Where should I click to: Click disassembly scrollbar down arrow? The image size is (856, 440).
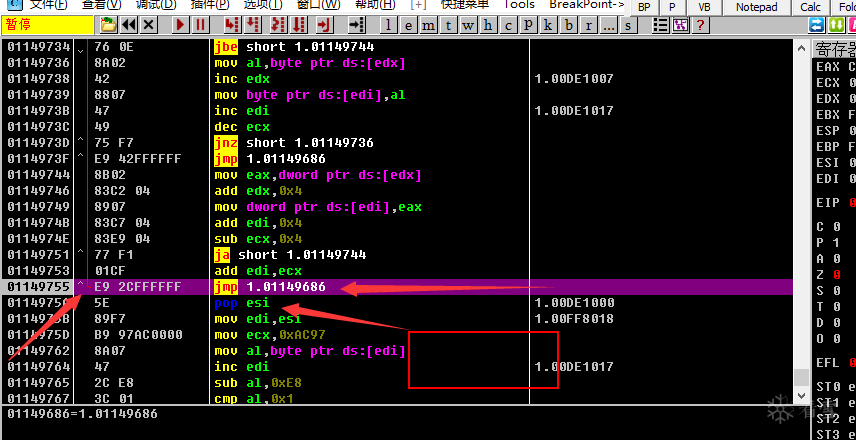click(801, 395)
